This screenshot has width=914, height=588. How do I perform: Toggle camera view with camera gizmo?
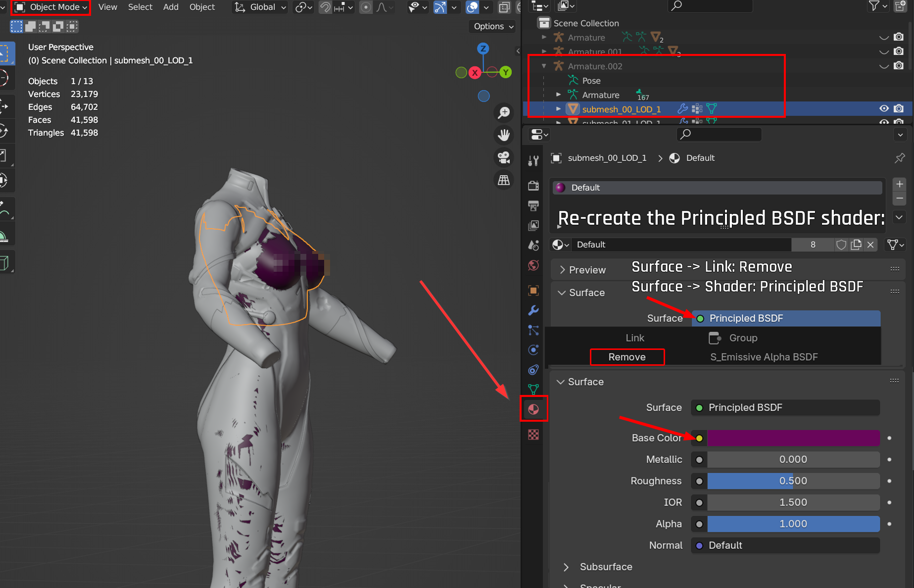point(504,157)
